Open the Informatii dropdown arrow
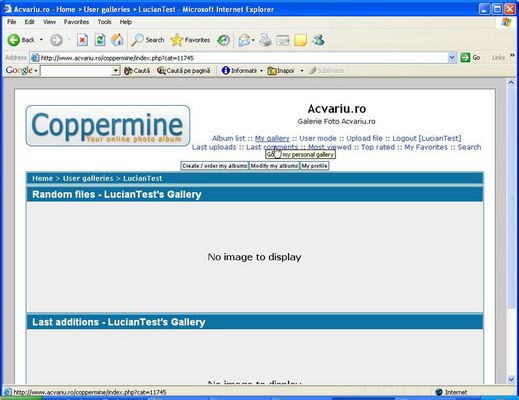 pos(261,71)
